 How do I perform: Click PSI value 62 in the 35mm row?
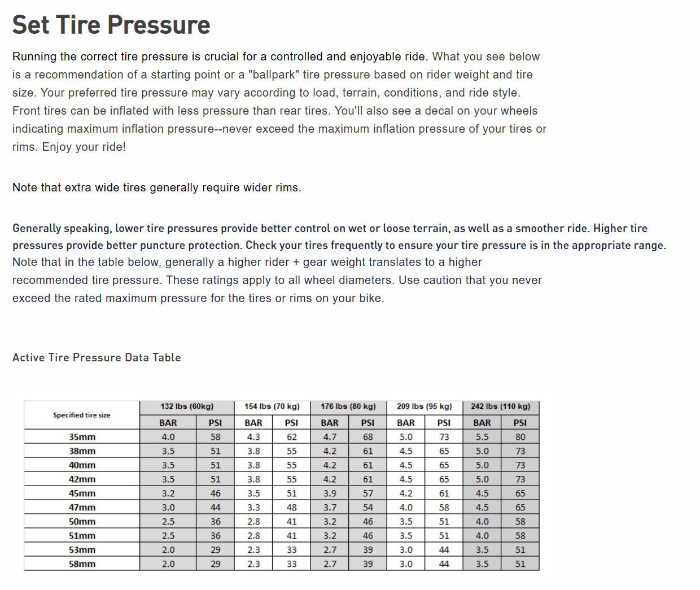click(291, 437)
